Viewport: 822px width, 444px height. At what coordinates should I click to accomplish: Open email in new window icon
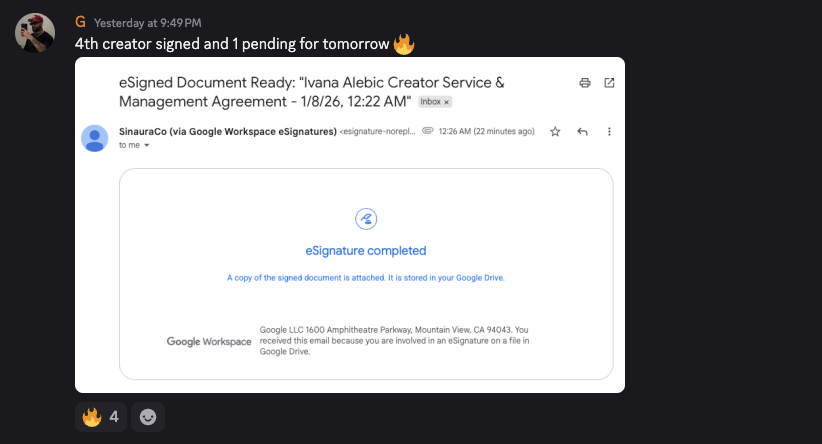click(609, 83)
